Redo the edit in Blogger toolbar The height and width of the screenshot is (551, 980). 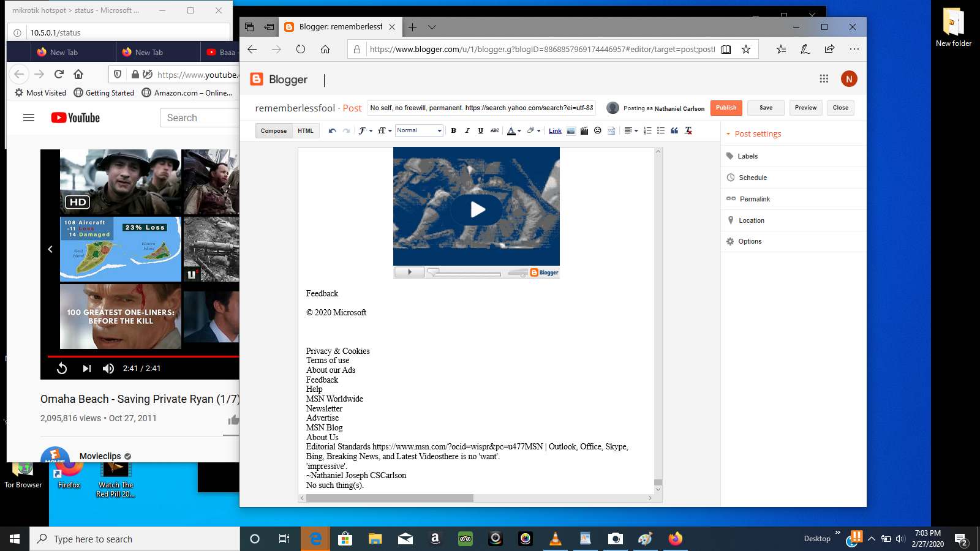(x=346, y=130)
